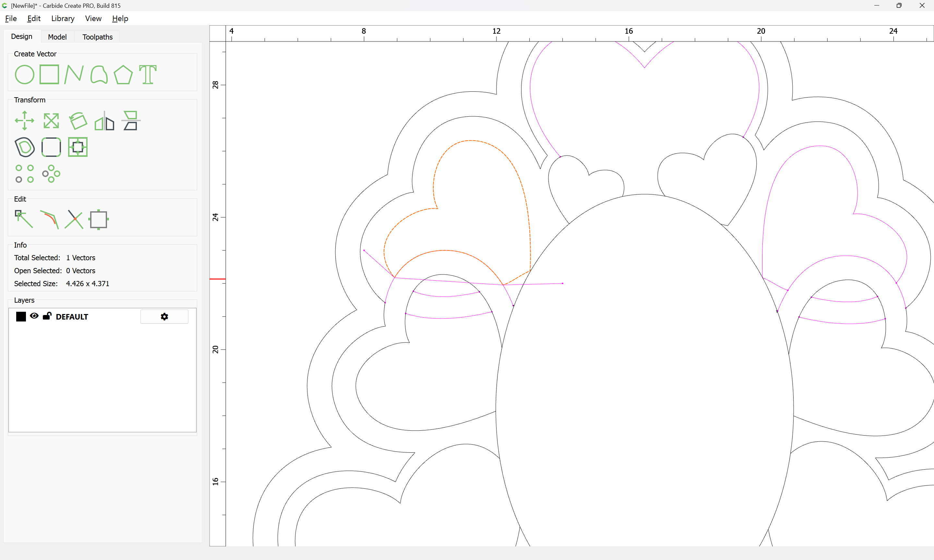934x560 pixels.
Task: Open the Circular Array tool
Action: pos(51,174)
